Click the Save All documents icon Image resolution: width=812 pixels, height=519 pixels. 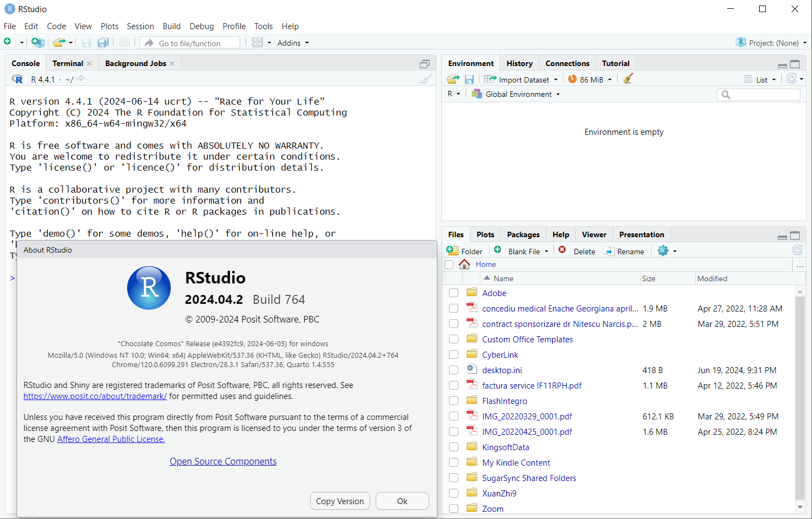coord(103,42)
